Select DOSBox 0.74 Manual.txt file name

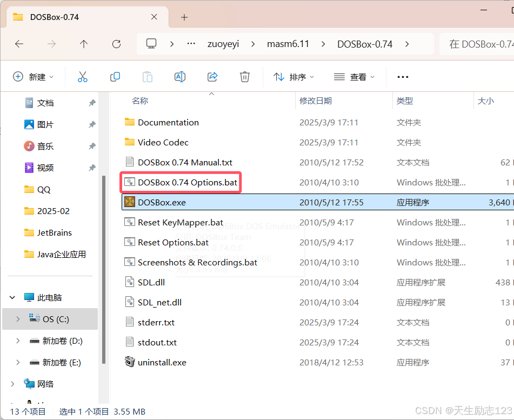185,162
